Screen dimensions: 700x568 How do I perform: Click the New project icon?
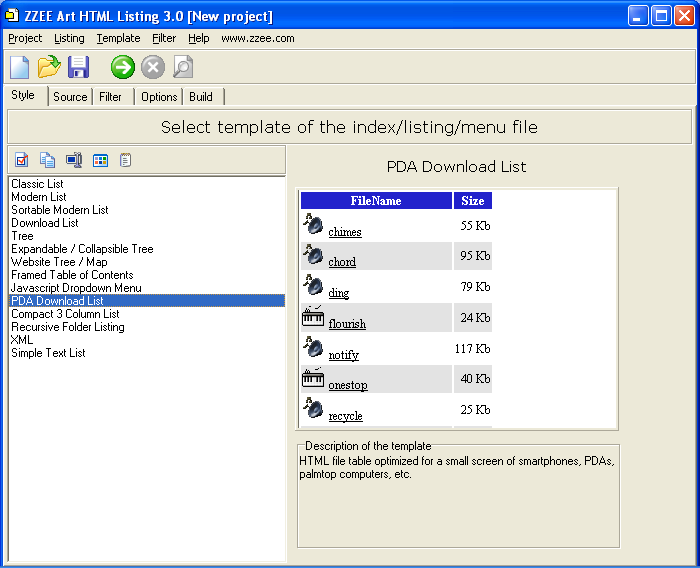coord(20,67)
